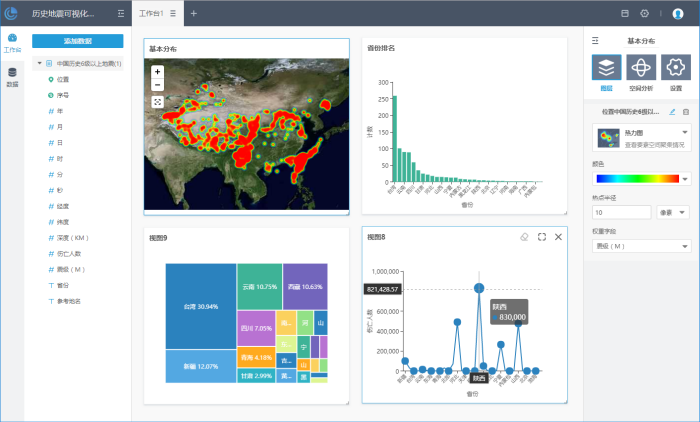The height and width of the screenshot is (422, 700).
Task: Click the eraser icon on 视图8
Action: click(x=524, y=237)
